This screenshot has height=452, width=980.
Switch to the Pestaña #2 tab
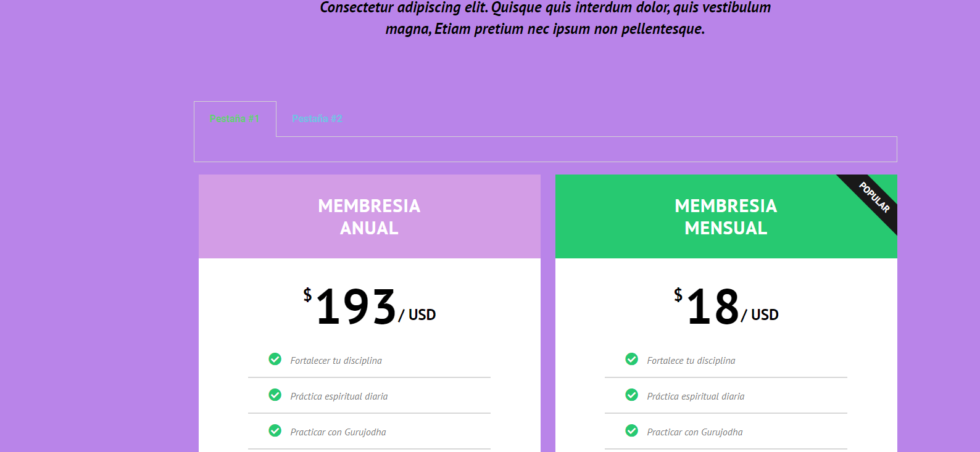tap(317, 118)
